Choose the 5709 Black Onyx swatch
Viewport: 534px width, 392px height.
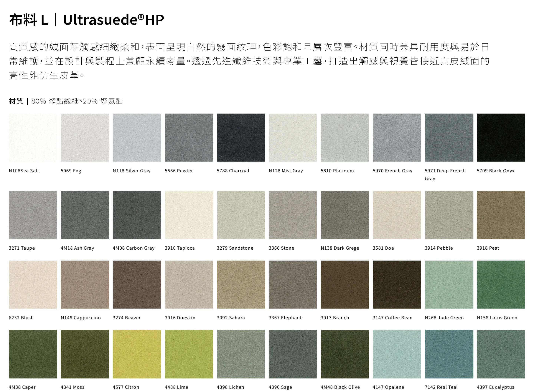click(501, 138)
